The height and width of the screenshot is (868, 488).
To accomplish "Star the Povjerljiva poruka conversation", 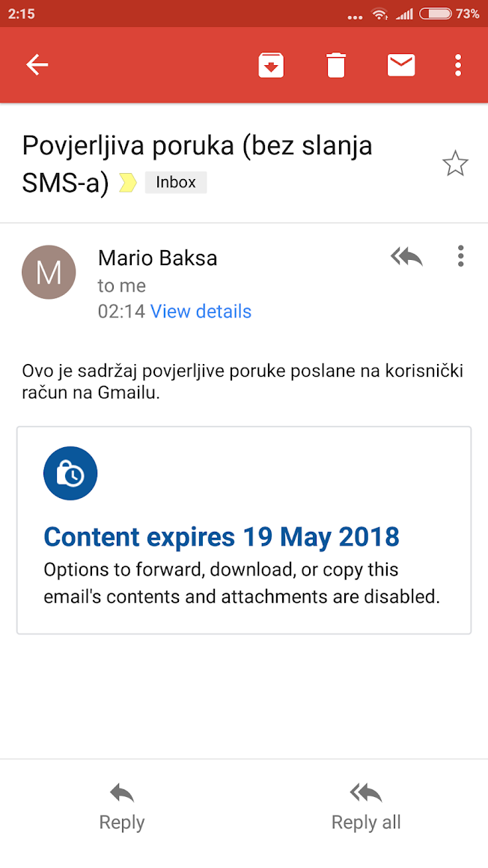I will pos(455,163).
